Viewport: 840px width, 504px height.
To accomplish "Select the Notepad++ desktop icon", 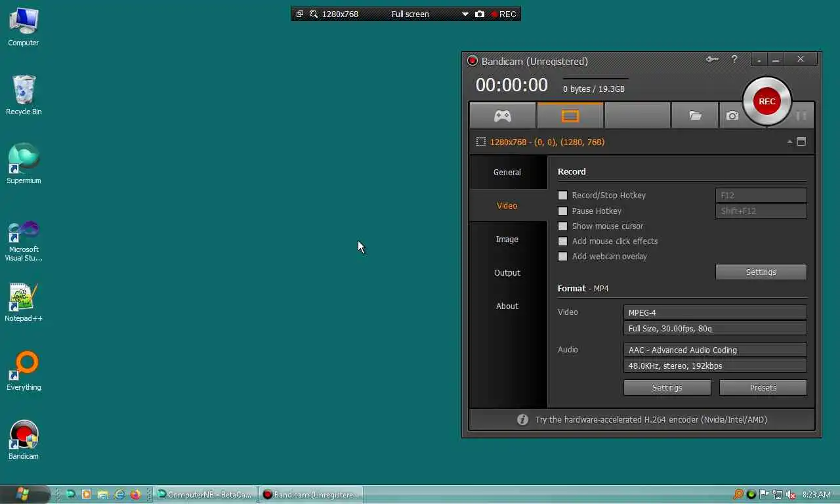I will (24, 302).
